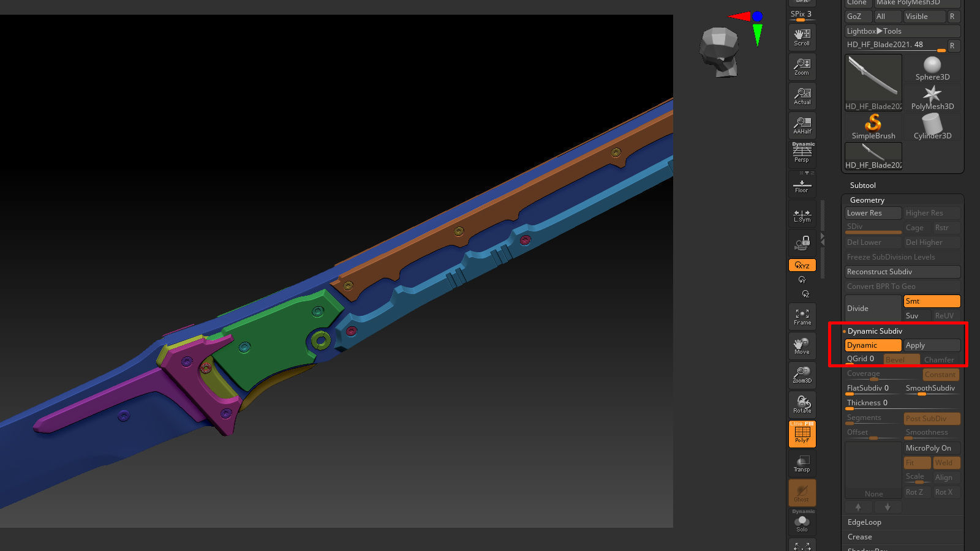Adjust the SPix slider
Image resolution: width=980 pixels, height=551 pixels.
(x=801, y=20)
